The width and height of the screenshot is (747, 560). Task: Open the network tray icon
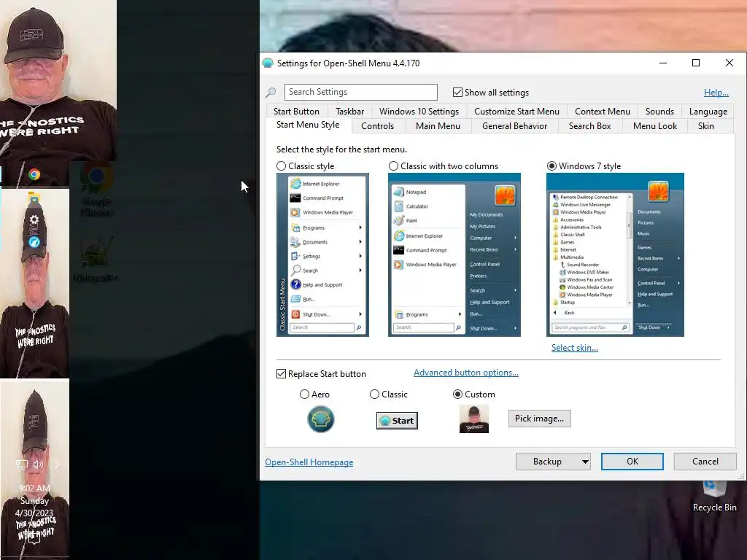pyautogui.click(x=22, y=464)
